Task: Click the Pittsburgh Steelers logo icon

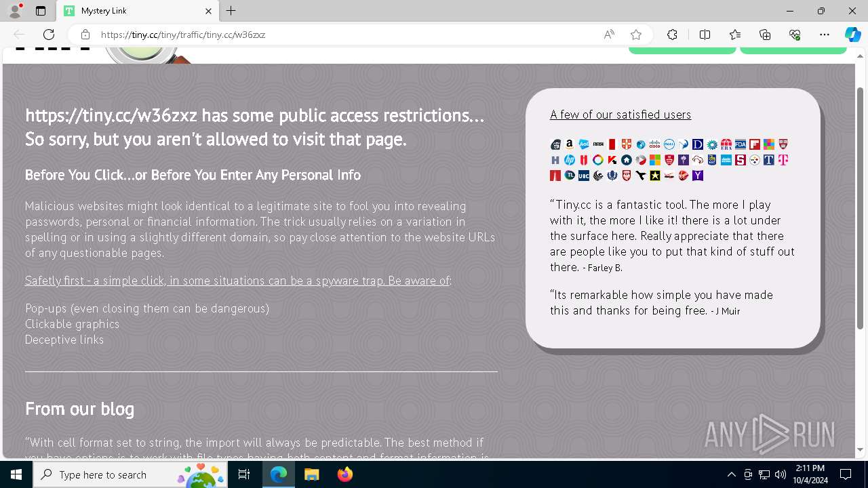Action: [x=755, y=160]
